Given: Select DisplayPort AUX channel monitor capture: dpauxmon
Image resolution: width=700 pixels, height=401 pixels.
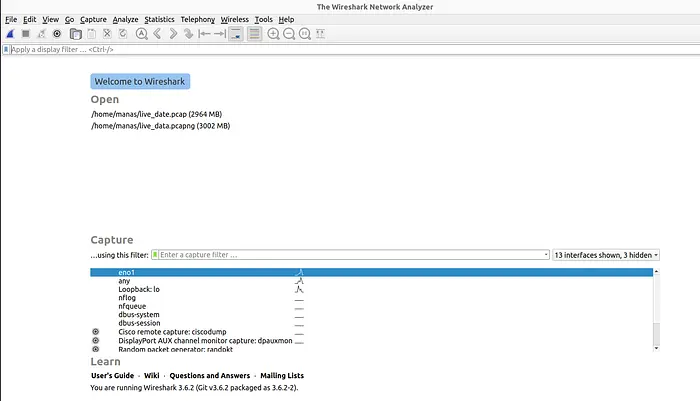Looking at the screenshot, I should pyautogui.click(x=371, y=341).
